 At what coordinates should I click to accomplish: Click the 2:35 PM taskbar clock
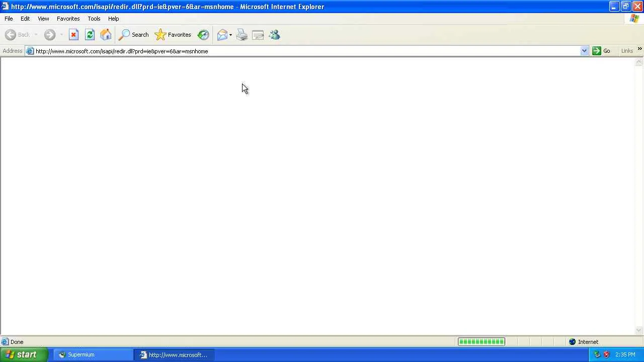click(625, 354)
